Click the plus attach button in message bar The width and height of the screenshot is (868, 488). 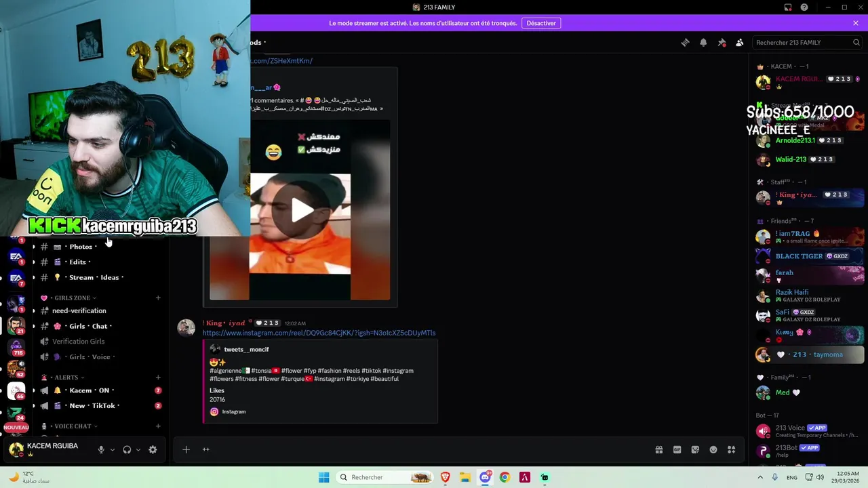[x=186, y=449]
